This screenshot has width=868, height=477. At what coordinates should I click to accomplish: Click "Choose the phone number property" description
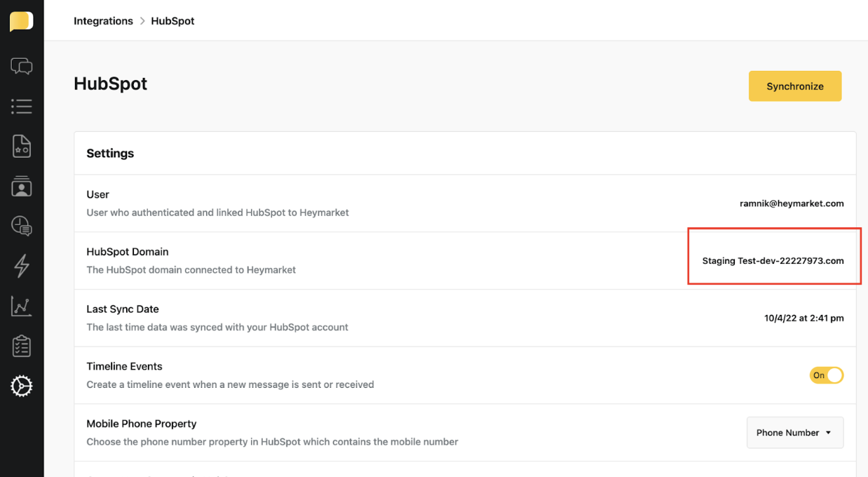272,442
